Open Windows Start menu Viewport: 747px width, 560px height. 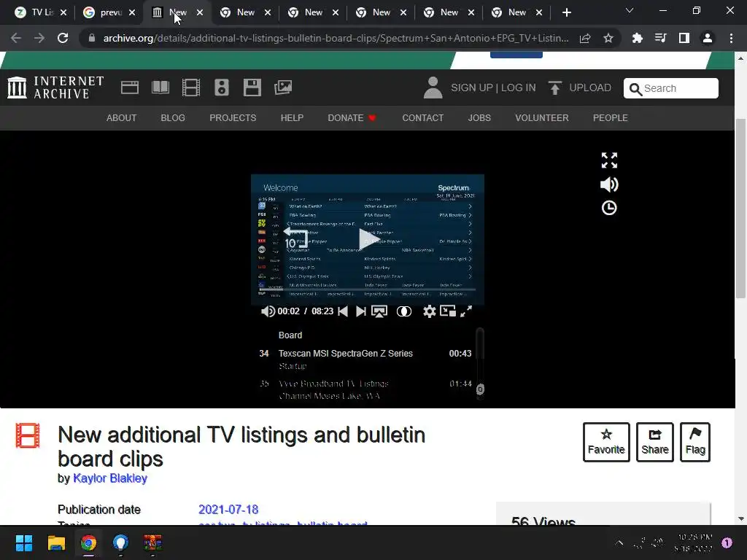tap(24, 542)
